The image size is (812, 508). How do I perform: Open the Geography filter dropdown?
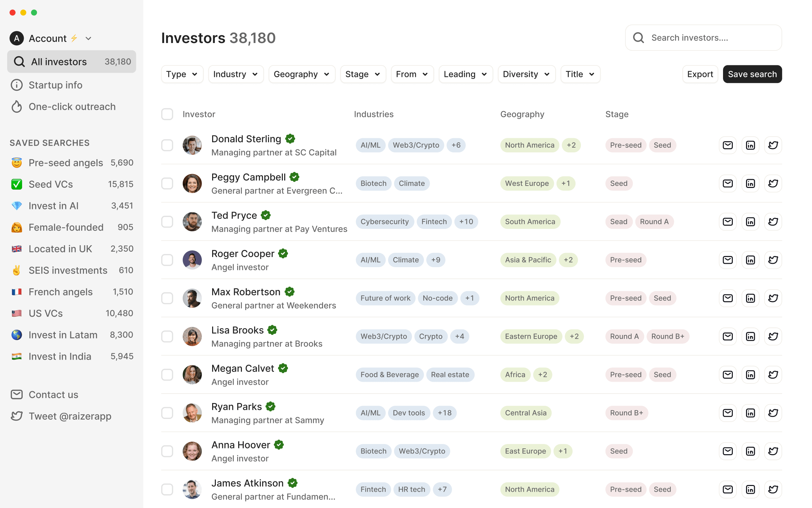coord(301,74)
